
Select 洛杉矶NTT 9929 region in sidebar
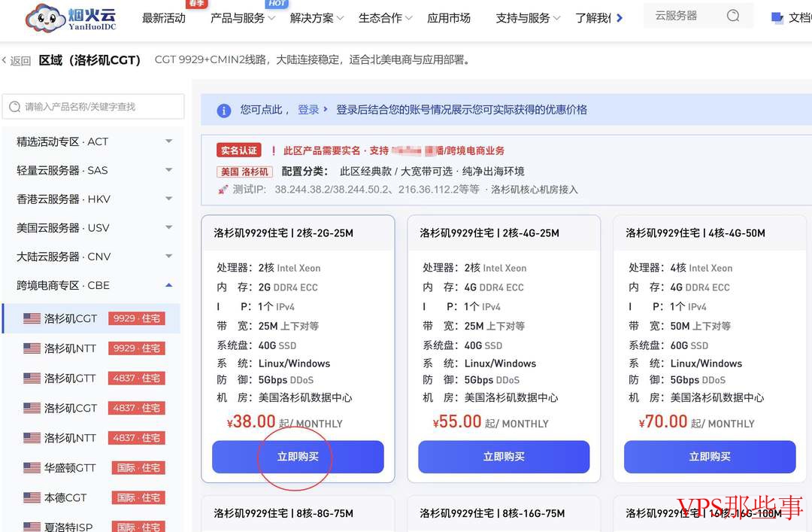[92, 348]
